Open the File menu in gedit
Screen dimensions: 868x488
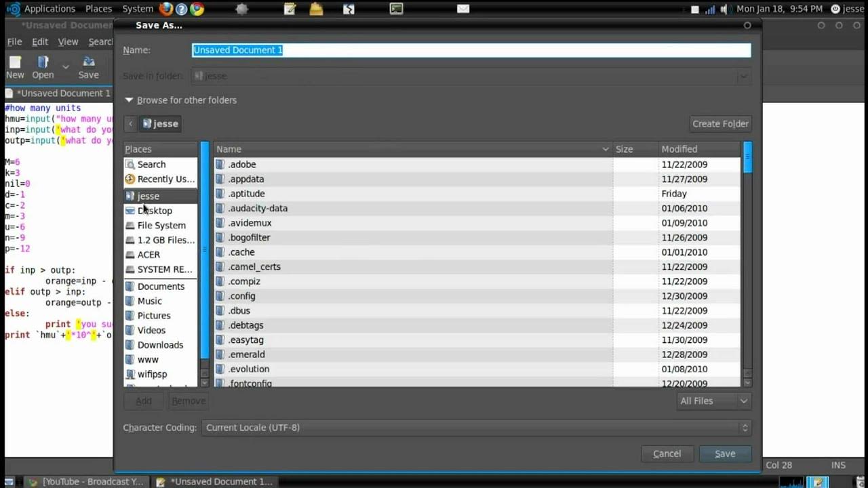[14, 41]
